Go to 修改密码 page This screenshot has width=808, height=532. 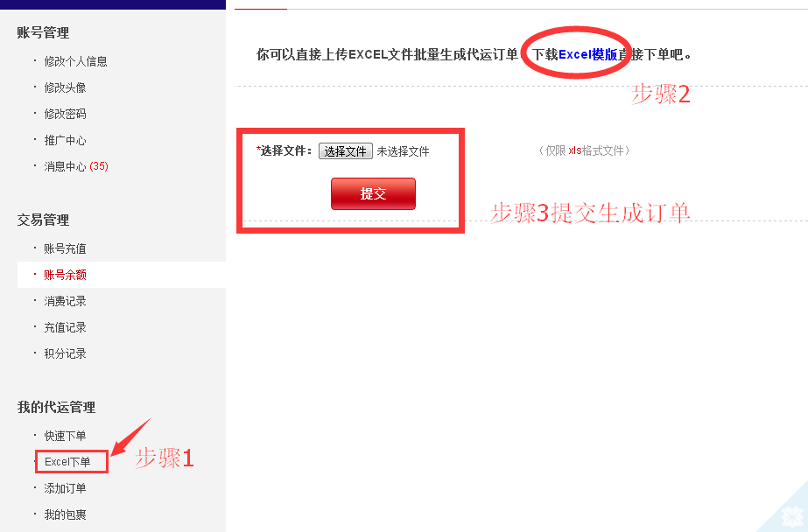[x=65, y=114]
